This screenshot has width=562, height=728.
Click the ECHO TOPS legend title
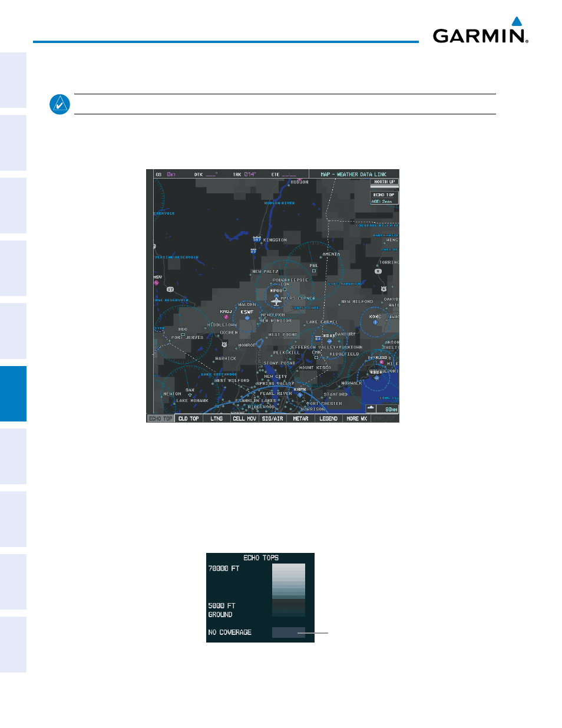click(x=261, y=558)
